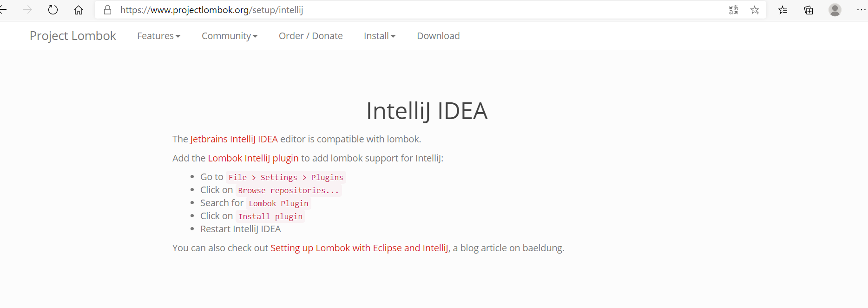Open the favorites list icon
This screenshot has width=868, height=308.
pos(783,10)
